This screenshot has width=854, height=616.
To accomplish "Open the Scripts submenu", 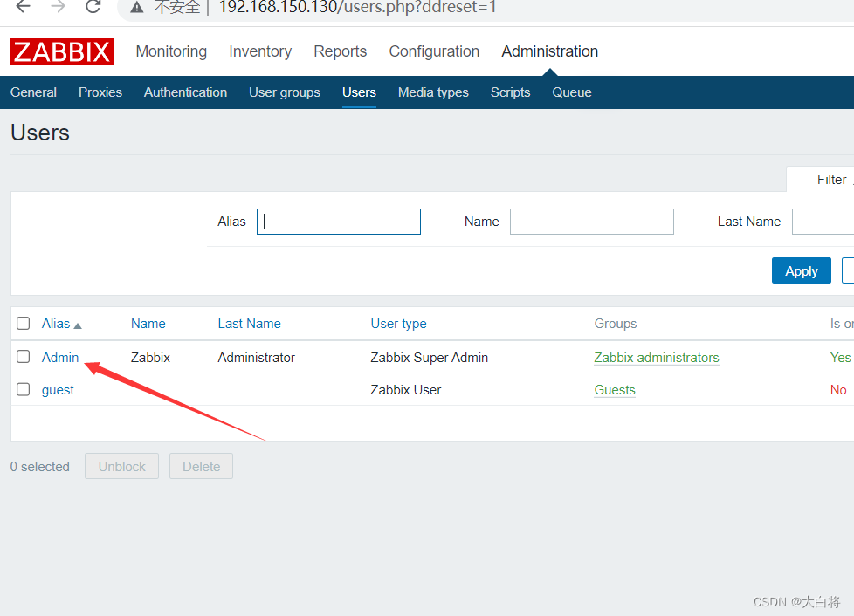I will (x=510, y=92).
